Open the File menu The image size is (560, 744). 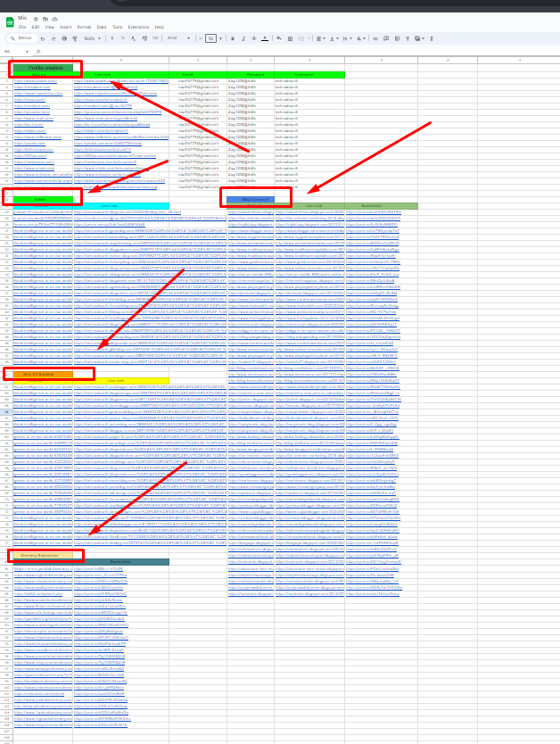(22, 27)
